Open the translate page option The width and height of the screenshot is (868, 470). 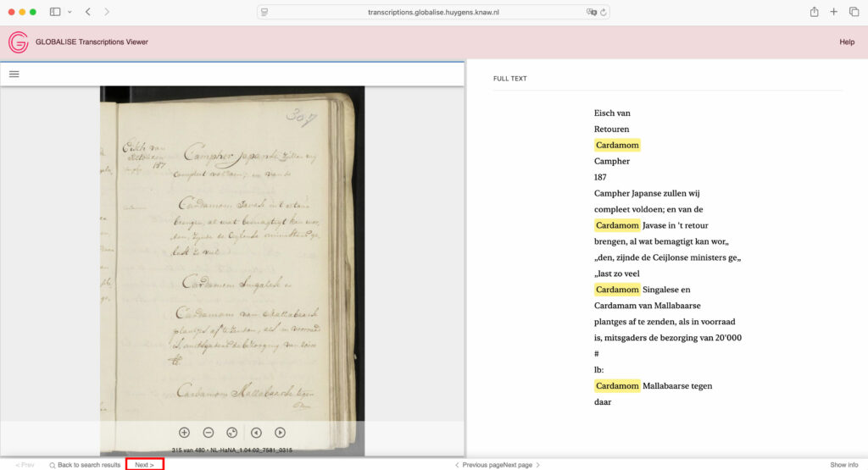pyautogui.click(x=591, y=12)
